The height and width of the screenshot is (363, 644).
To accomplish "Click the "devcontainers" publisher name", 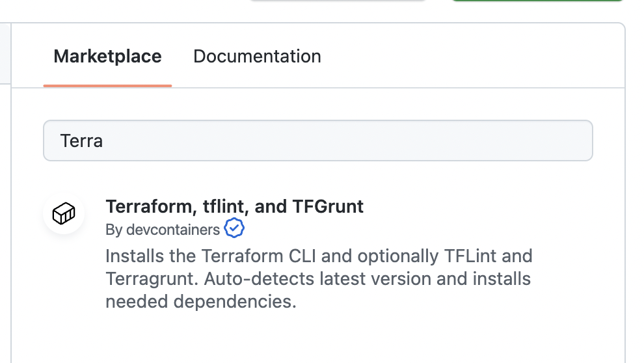I will tap(172, 230).
